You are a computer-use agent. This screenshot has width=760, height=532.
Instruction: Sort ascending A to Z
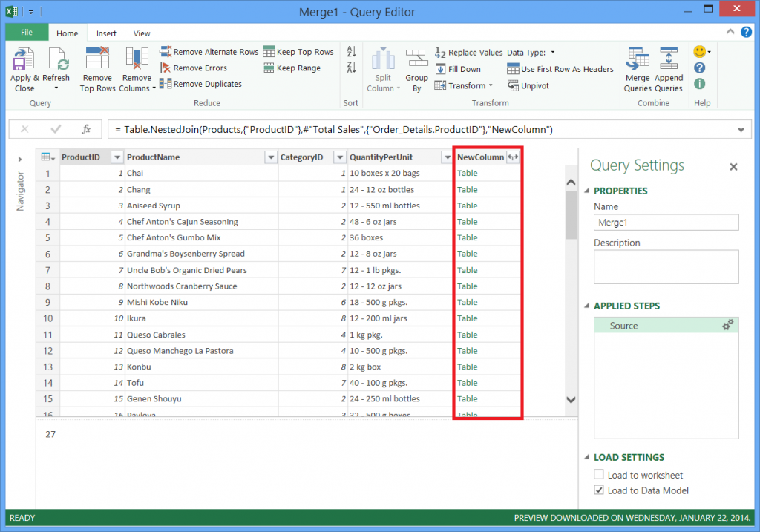(351, 51)
